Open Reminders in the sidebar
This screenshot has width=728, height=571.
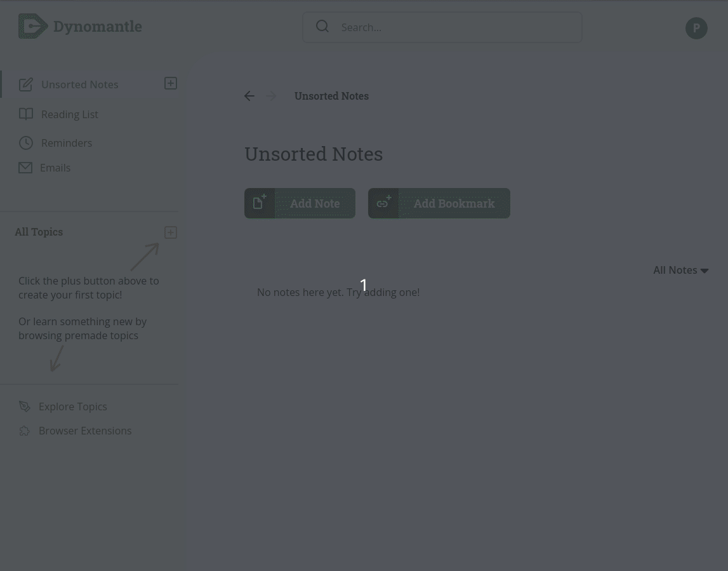tap(67, 143)
